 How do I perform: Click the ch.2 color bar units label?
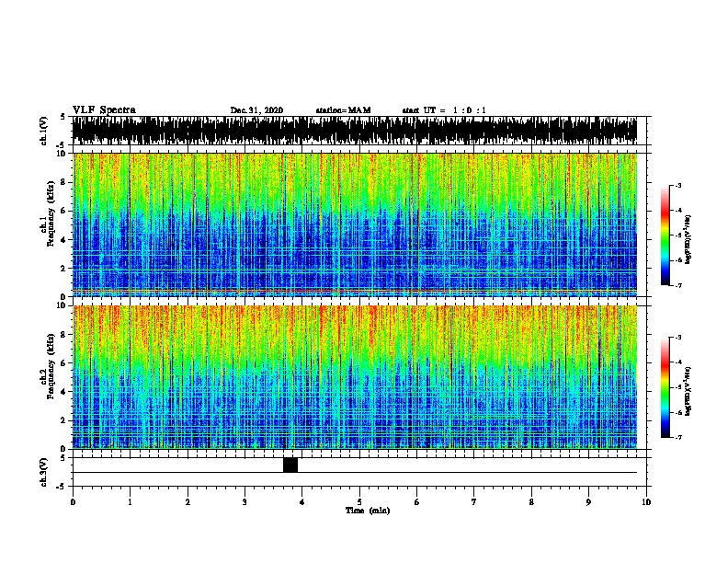688,392
